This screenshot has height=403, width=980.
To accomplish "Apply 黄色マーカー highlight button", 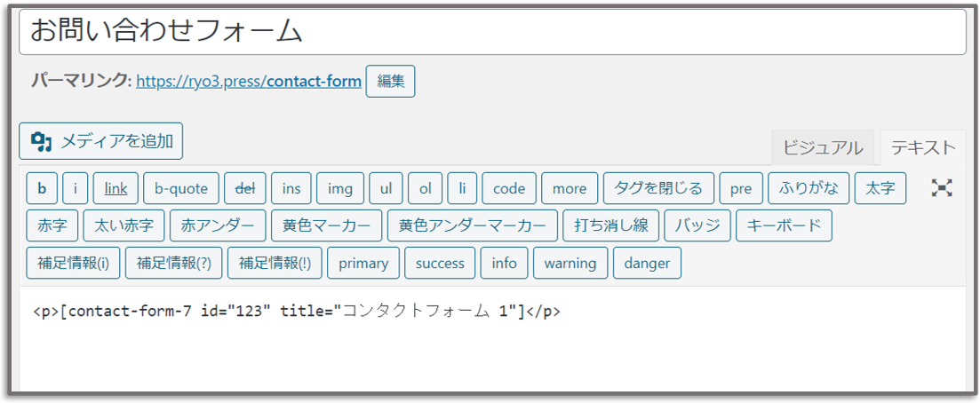I will point(326,225).
